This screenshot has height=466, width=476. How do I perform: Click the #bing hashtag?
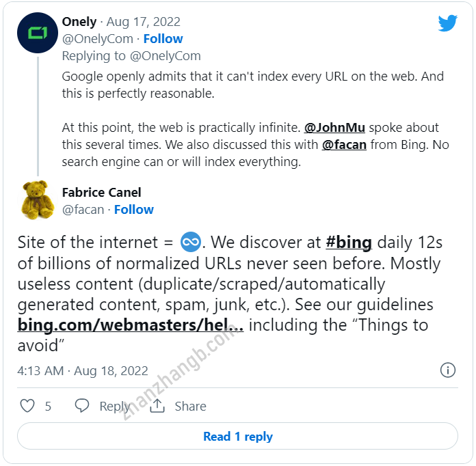point(348,242)
